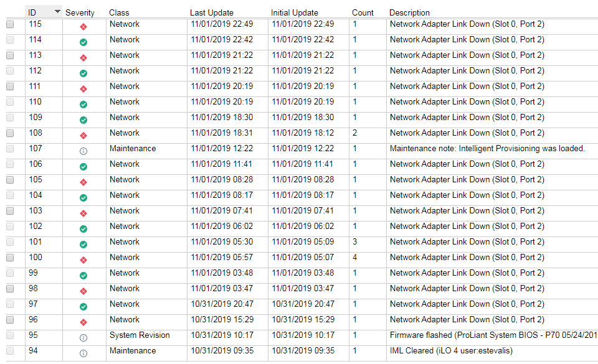Click the Count column header
This screenshot has width=598, height=364.
(x=363, y=12)
